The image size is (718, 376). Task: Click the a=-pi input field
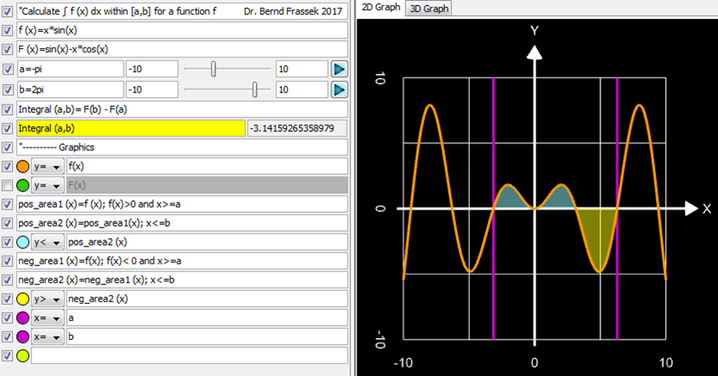(70, 69)
